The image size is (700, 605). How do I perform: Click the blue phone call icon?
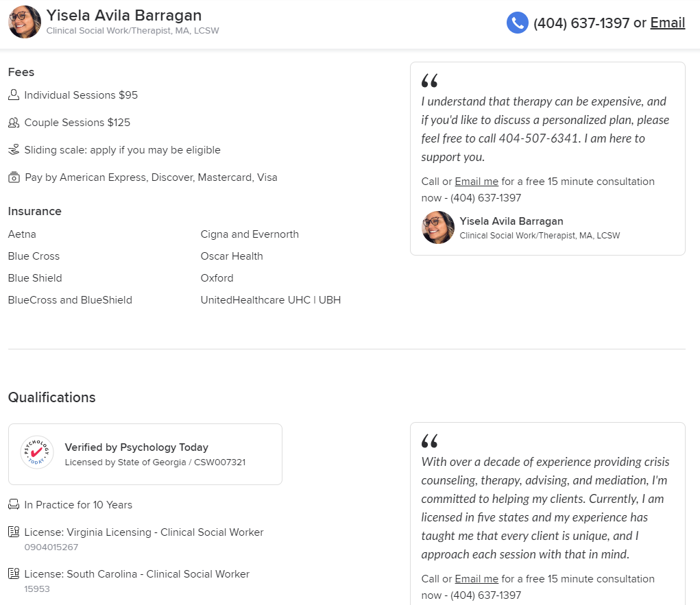518,23
